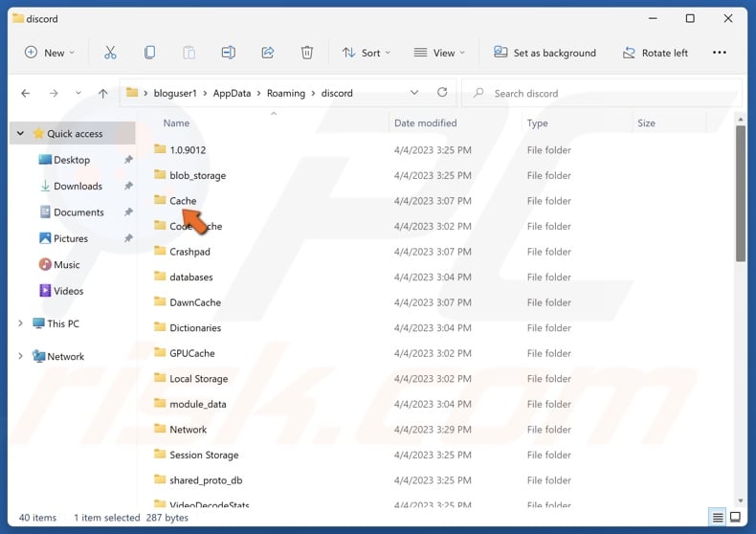Click the Rename icon
Screen dimensions: 756x534
coord(228,53)
